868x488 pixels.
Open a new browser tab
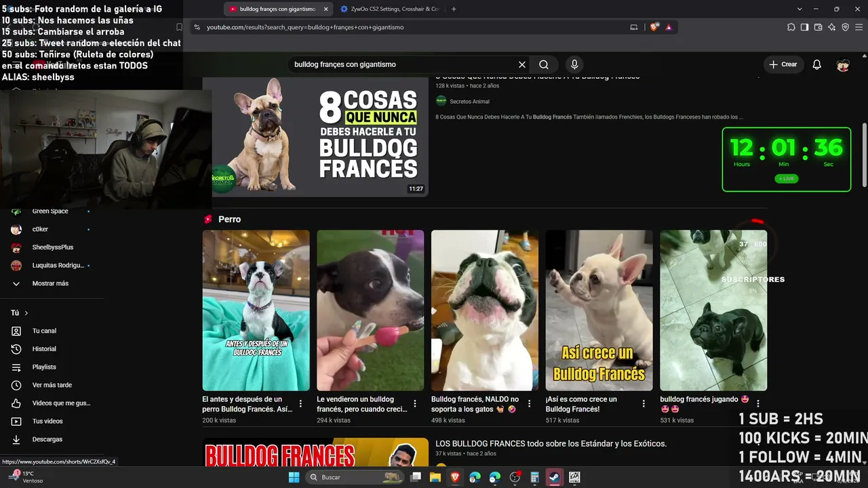click(454, 9)
